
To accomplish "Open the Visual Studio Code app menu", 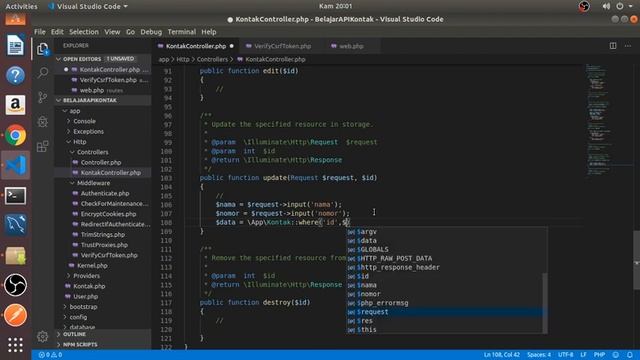I will pos(88,6).
